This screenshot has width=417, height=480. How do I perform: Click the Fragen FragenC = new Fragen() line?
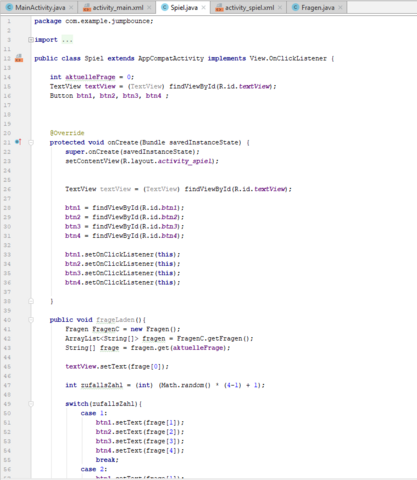(122, 329)
